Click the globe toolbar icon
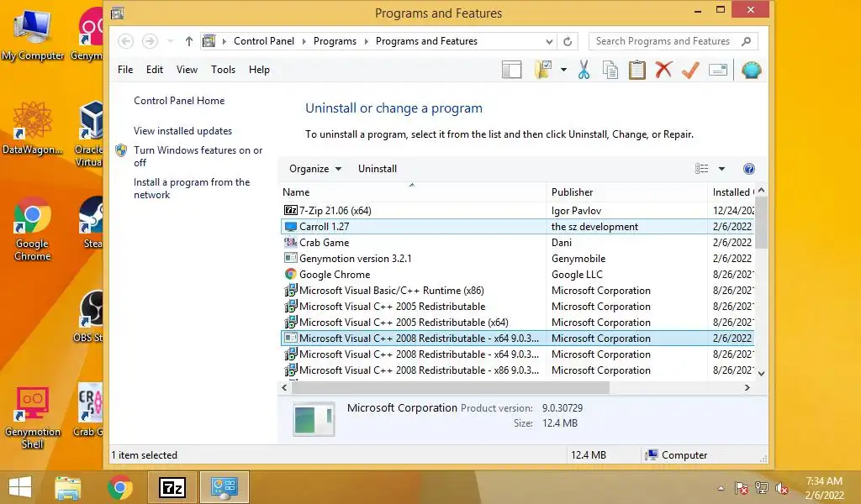The image size is (861, 504). (x=751, y=71)
